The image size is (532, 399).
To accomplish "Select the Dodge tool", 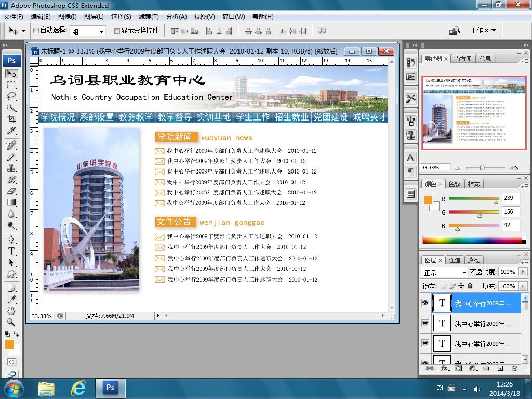I will point(11,225).
